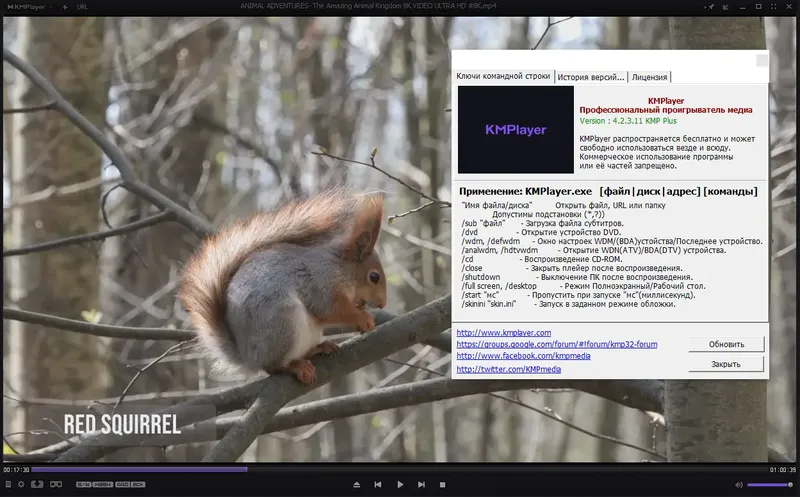Close KMPlayer main window

coord(789,7)
